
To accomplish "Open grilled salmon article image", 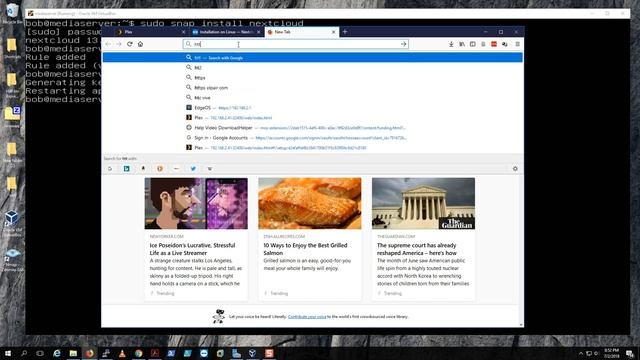I will pyautogui.click(x=310, y=203).
